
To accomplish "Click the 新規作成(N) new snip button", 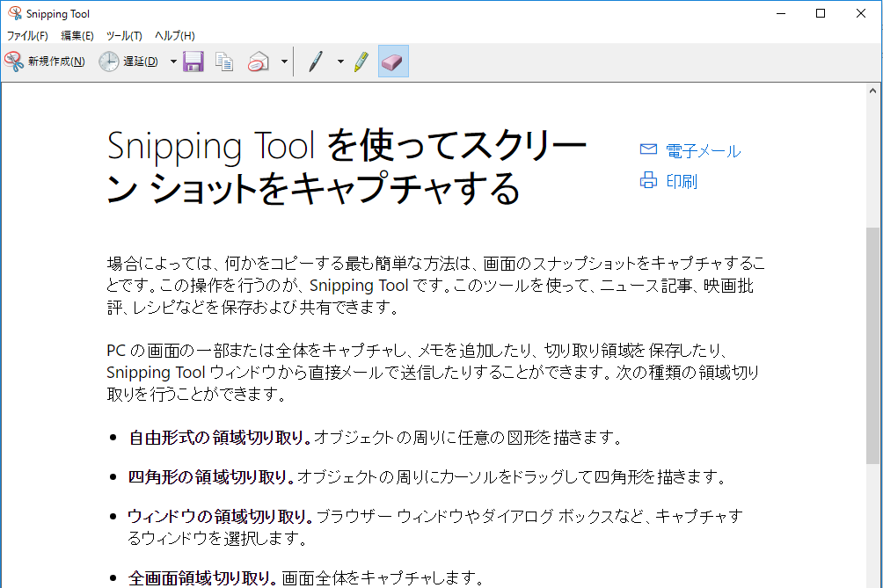I will [46, 62].
